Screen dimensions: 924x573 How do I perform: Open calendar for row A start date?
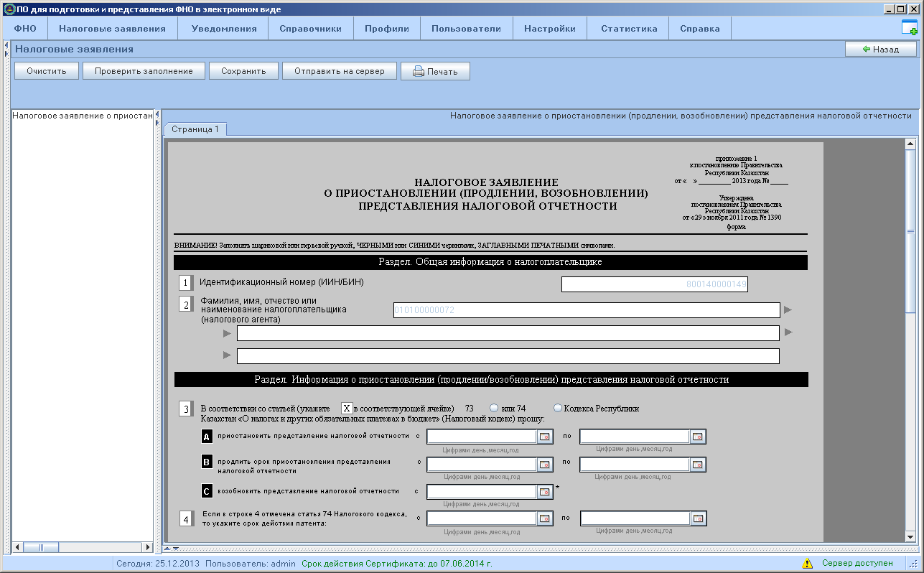[x=545, y=437]
